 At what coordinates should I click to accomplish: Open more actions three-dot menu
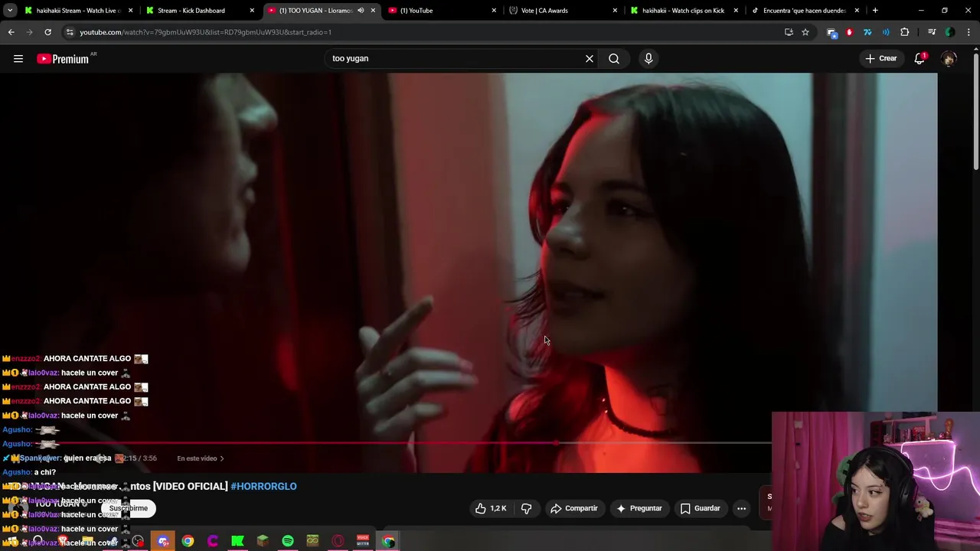[x=741, y=508]
